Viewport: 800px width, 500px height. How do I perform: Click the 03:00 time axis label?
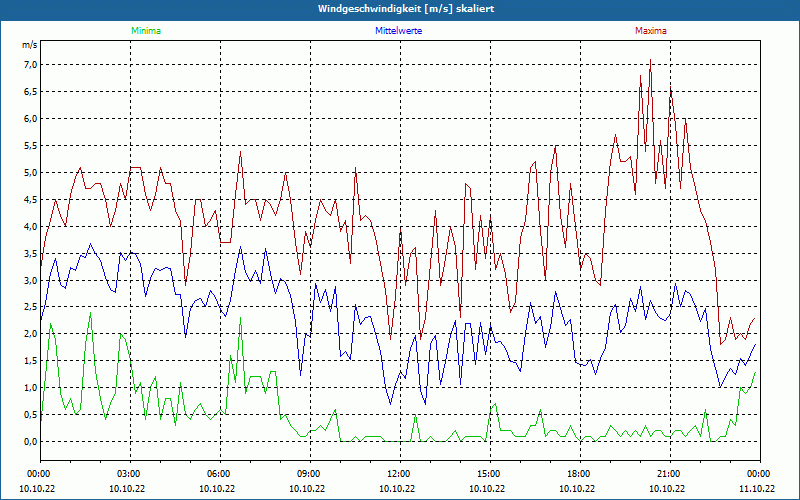128,474
